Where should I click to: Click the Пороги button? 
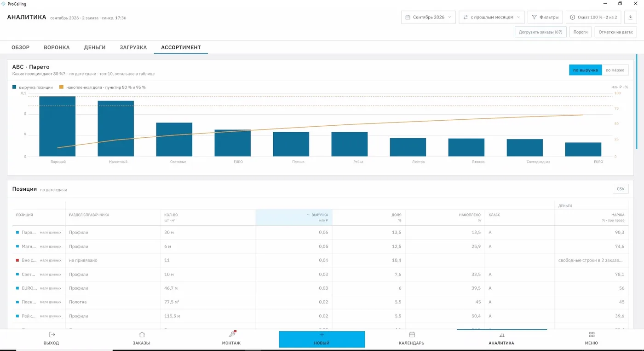coord(581,32)
